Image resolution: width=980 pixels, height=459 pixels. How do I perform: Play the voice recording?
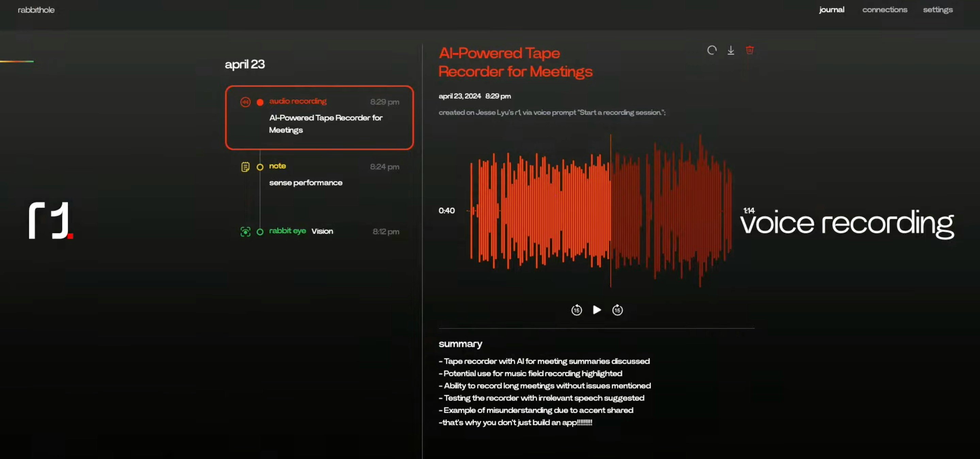point(597,310)
